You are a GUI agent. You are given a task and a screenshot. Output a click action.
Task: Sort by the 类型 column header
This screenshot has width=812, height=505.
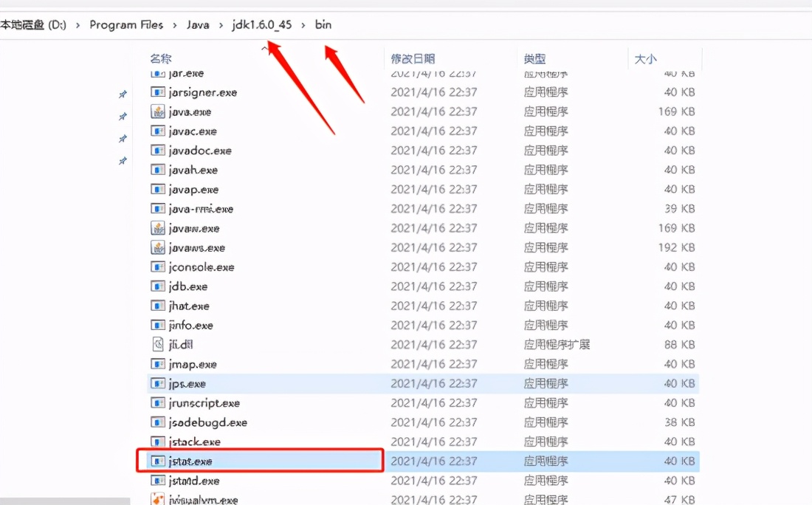[x=535, y=58]
